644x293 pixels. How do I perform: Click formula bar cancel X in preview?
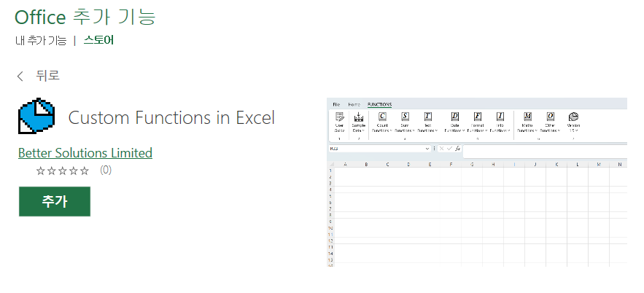[441, 149]
